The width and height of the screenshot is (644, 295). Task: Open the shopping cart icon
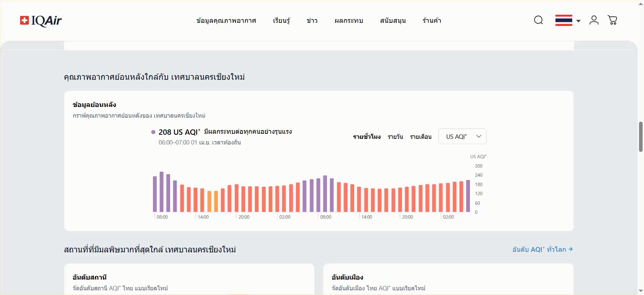(612, 20)
